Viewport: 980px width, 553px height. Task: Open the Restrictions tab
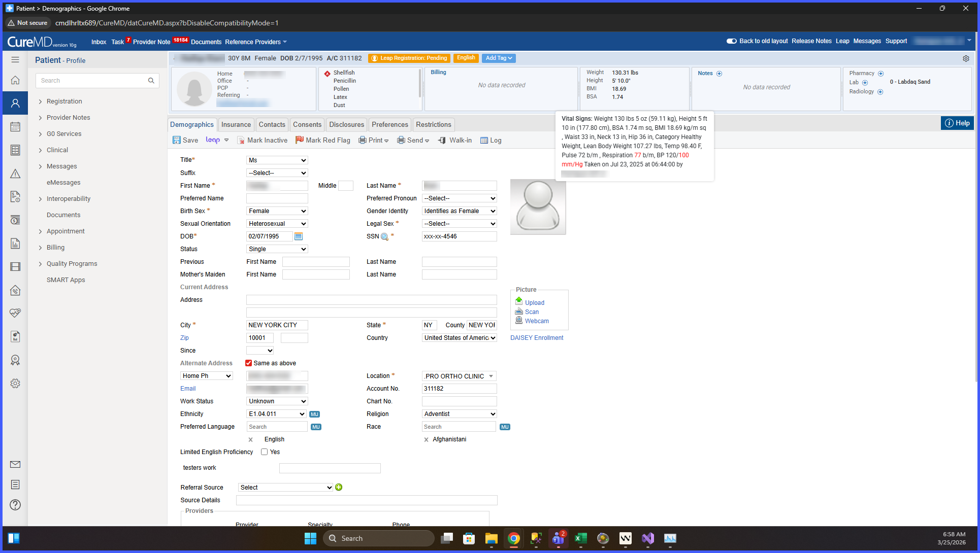click(433, 124)
